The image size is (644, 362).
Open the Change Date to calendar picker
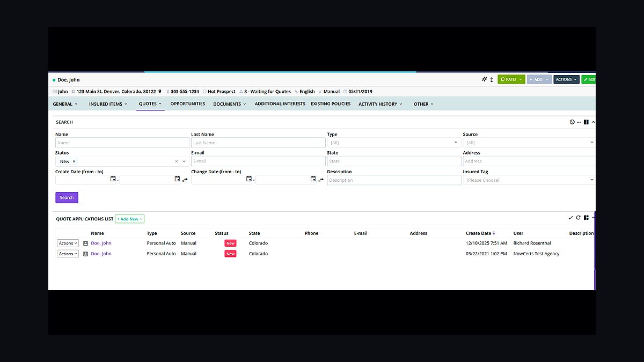pyautogui.click(x=313, y=179)
